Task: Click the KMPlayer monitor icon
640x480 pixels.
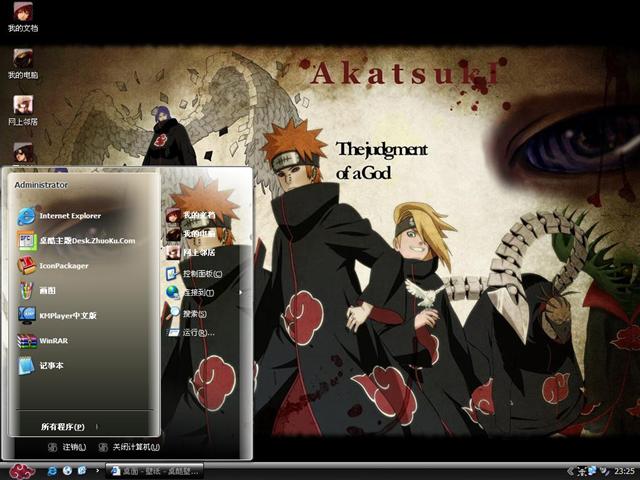Action: point(27,316)
